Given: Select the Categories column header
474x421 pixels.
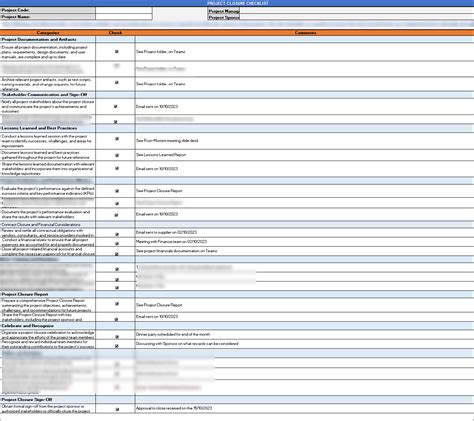Looking at the screenshot, I should pyautogui.click(x=48, y=33).
